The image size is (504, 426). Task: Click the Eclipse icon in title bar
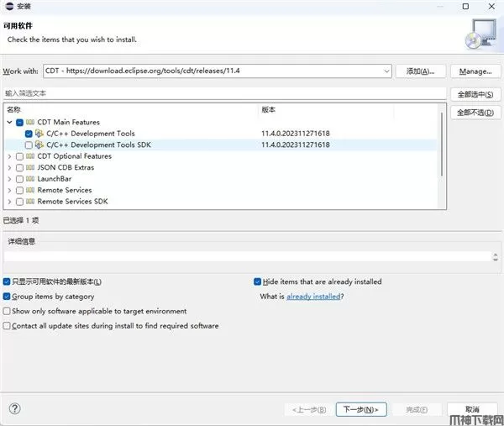[9, 6]
